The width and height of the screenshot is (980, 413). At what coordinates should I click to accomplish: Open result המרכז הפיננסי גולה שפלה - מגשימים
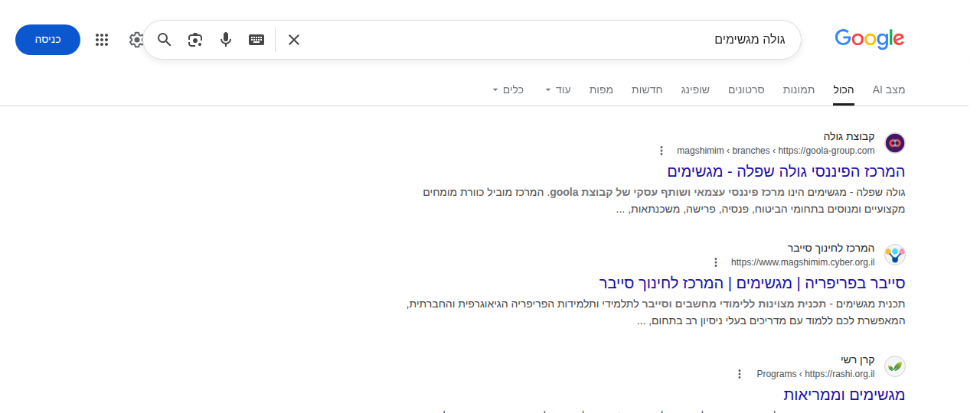[x=786, y=171]
